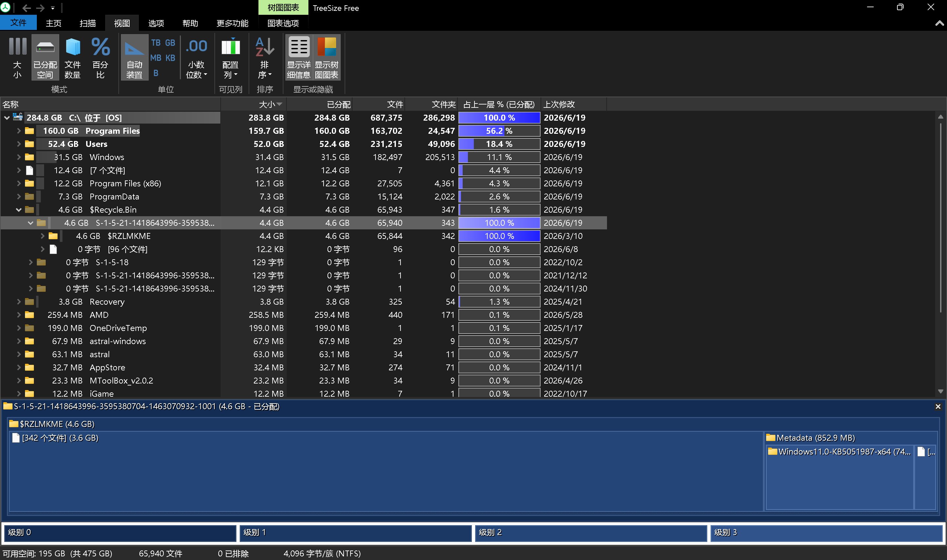
Task: Select Allocated Space (已分配空间) mode
Action: click(45, 58)
